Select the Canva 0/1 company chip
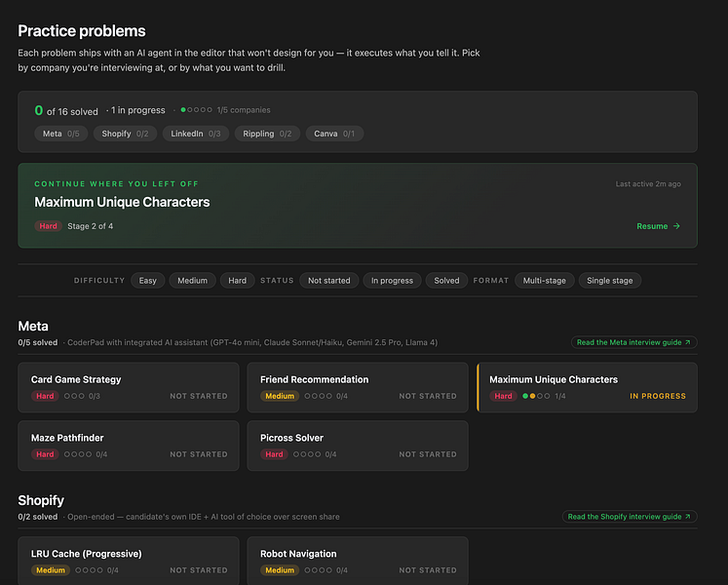The width and height of the screenshot is (728, 585). point(334,134)
